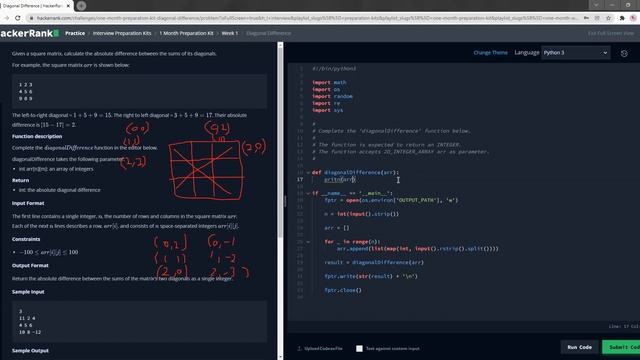Click the 'result = diagonalDifference(arr)' line

pyautogui.click(x=374, y=263)
